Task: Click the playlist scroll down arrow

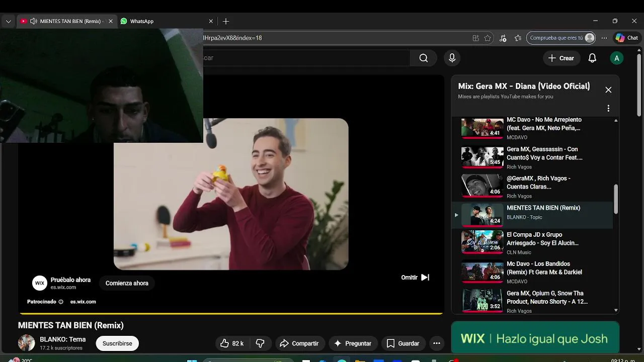Action: 616,310
